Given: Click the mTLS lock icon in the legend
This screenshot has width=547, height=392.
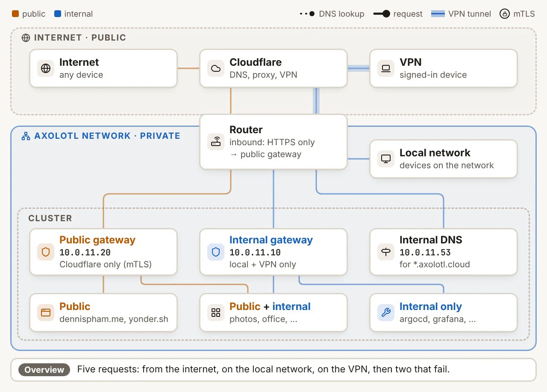Looking at the screenshot, I should [505, 14].
